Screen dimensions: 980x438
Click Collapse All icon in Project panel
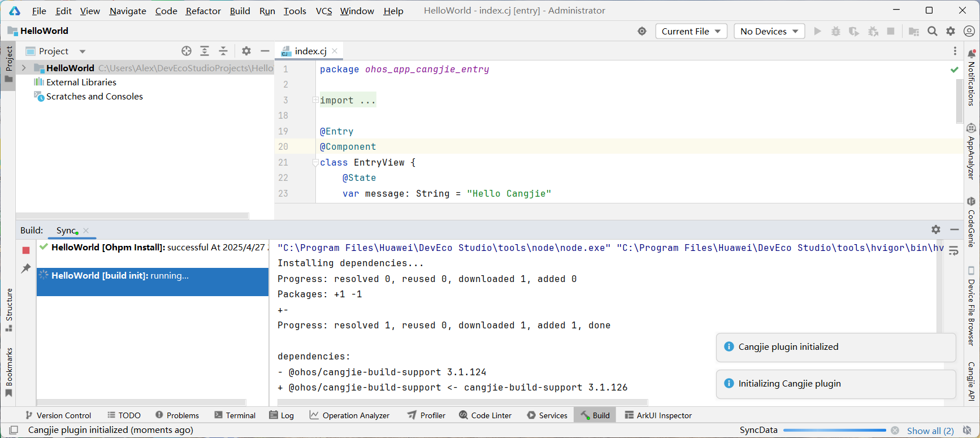[x=223, y=51]
